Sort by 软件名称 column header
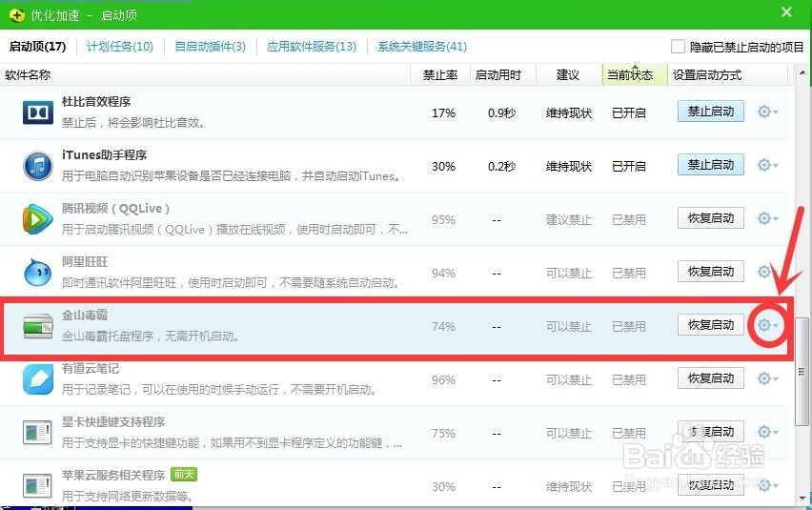The image size is (812, 510). pos(205,75)
